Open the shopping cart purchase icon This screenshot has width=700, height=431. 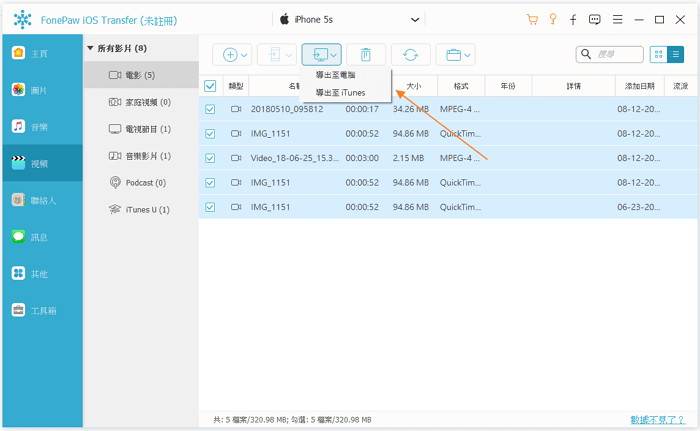point(532,19)
